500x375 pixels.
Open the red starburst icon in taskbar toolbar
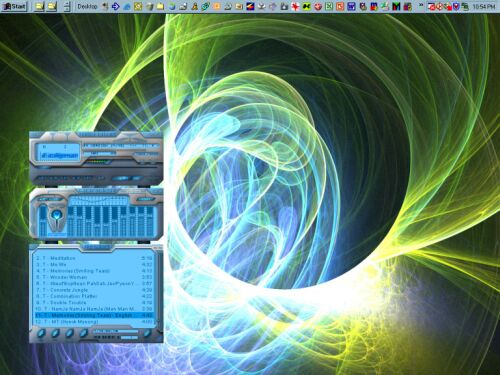pyautogui.click(x=295, y=6)
